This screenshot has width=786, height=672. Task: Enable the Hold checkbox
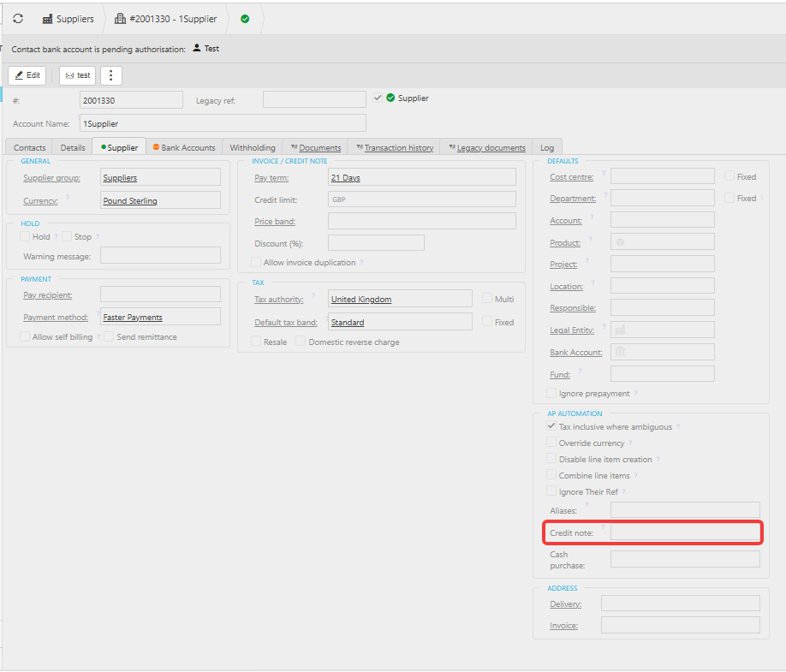25,236
